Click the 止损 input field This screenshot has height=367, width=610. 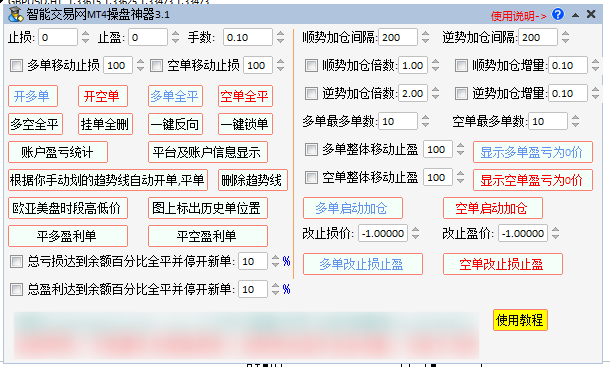pyautogui.click(x=58, y=37)
